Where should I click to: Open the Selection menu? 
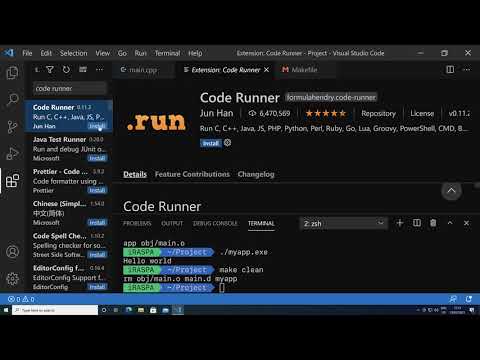tap(73, 53)
